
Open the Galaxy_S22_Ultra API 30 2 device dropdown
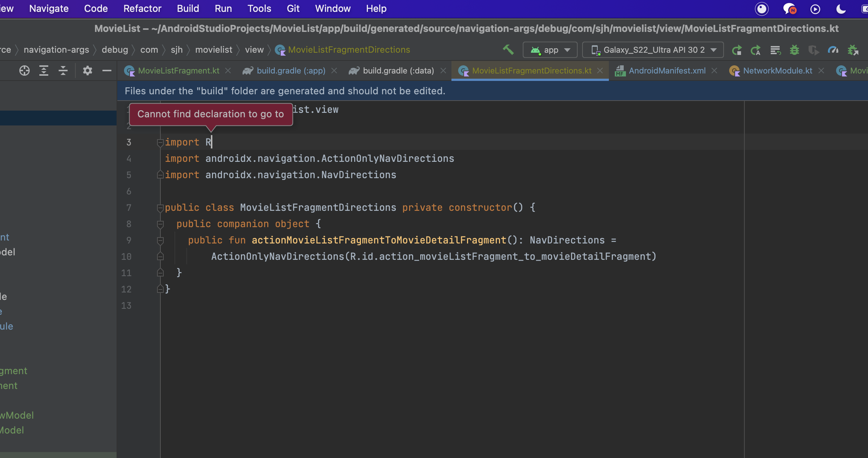click(653, 50)
